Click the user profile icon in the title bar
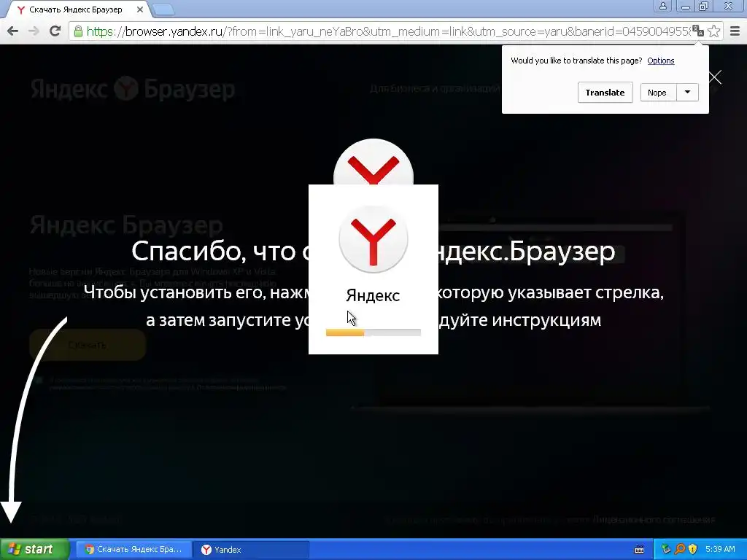The width and height of the screenshot is (747, 560). pos(662,6)
